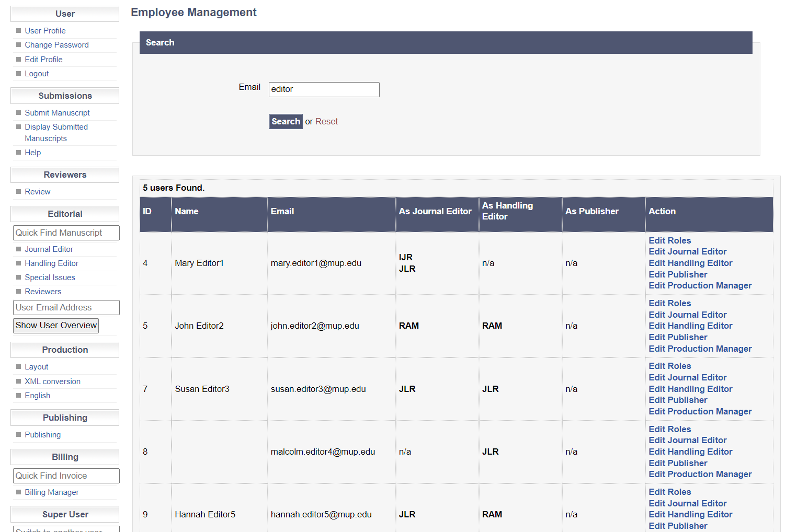Open Edit Handling Editor for Susan Editor3
Screen dimensions: 786x532
point(690,389)
